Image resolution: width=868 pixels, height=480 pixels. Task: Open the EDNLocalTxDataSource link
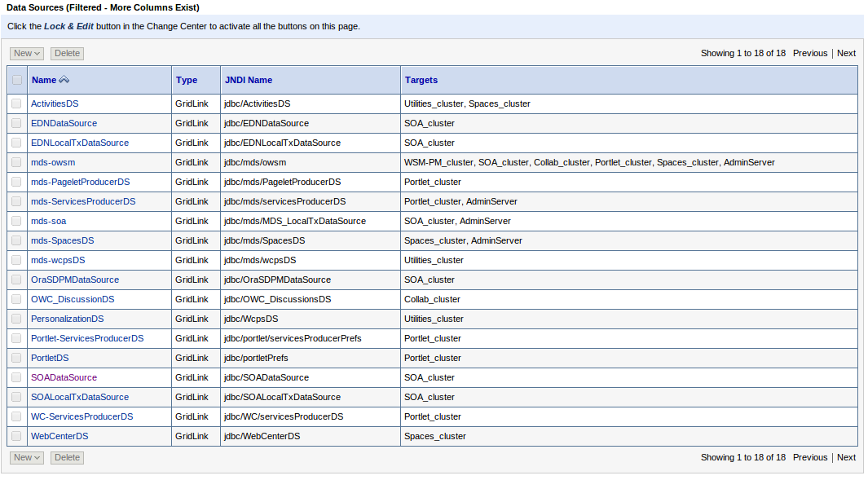pos(80,143)
